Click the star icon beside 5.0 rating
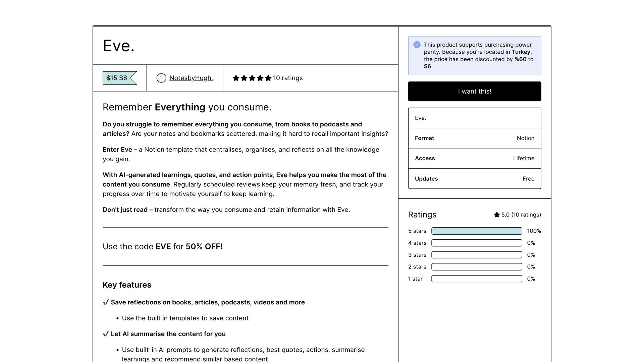 coord(497,215)
